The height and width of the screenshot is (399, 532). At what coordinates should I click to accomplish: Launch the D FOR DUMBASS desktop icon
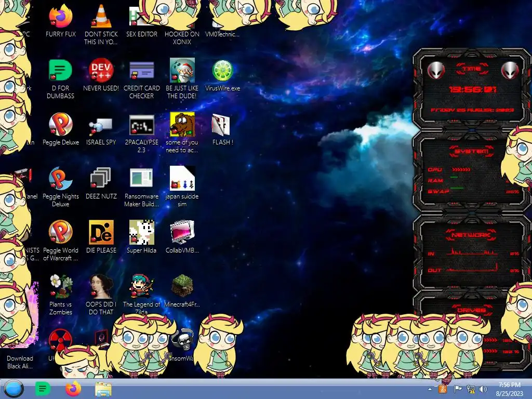[x=60, y=70]
